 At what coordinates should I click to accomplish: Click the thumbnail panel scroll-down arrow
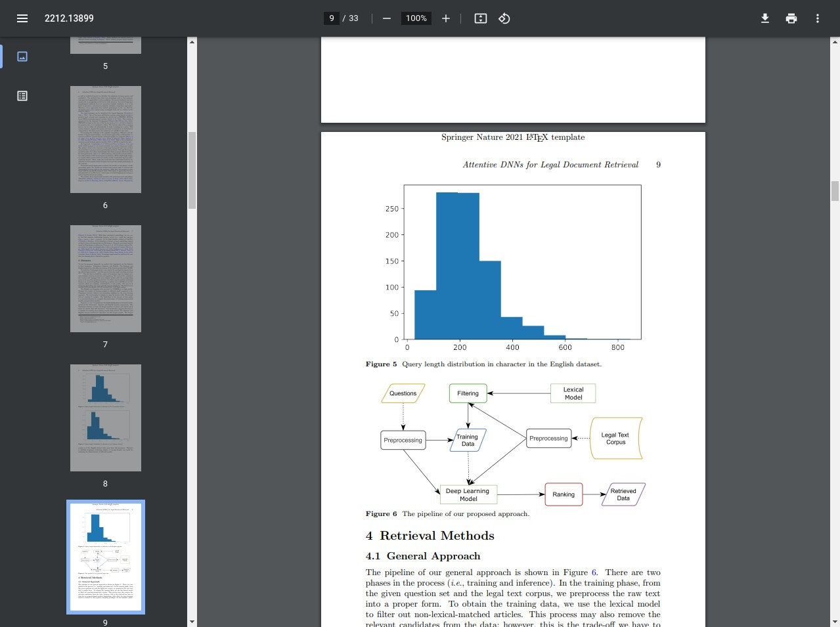tap(192, 622)
